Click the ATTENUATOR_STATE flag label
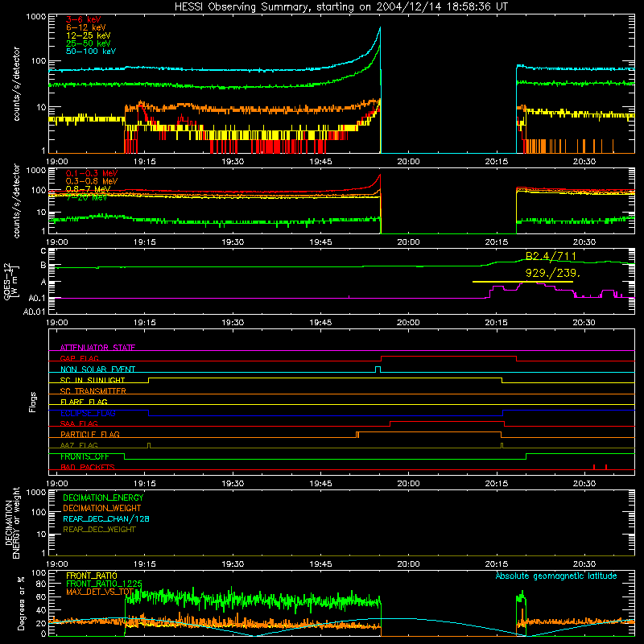The width and height of the screenshot is (644, 644). (97, 348)
